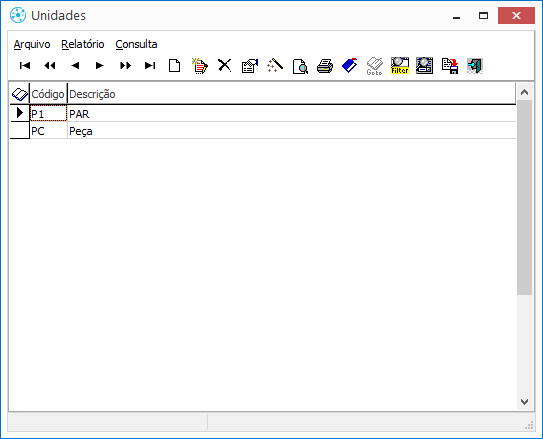Click the Goto book icon
The width and height of the screenshot is (543, 439).
(x=375, y=66)
